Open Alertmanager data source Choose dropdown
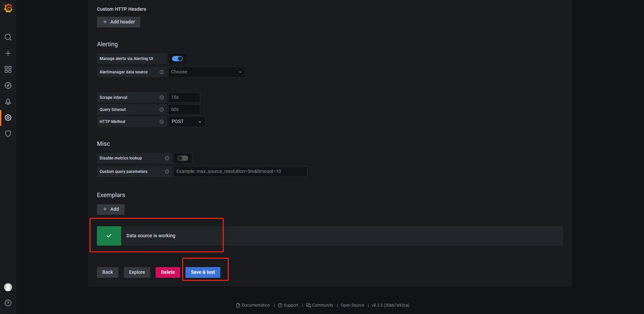This screenshot has width=644, height=314. coord(207,72)
